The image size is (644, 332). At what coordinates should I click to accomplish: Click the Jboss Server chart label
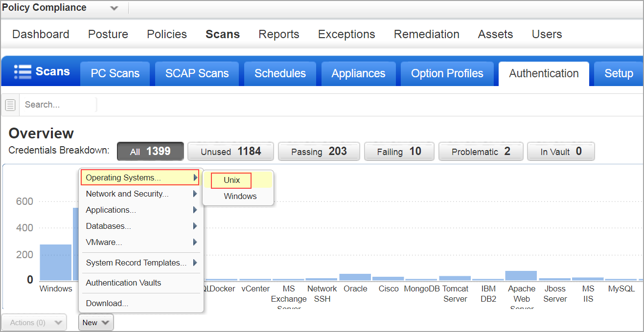tap(555, 294)
